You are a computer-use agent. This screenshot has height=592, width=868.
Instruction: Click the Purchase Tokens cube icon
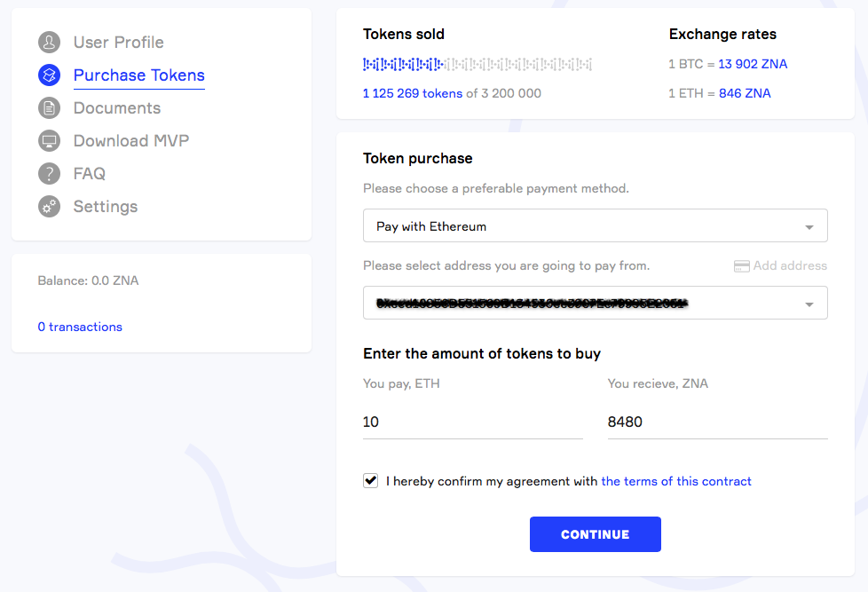pyautogui.click(x=49, y=75)
